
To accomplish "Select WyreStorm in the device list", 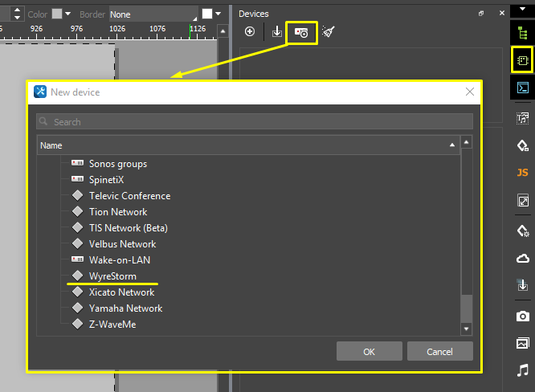I will [x=112, y=276].
